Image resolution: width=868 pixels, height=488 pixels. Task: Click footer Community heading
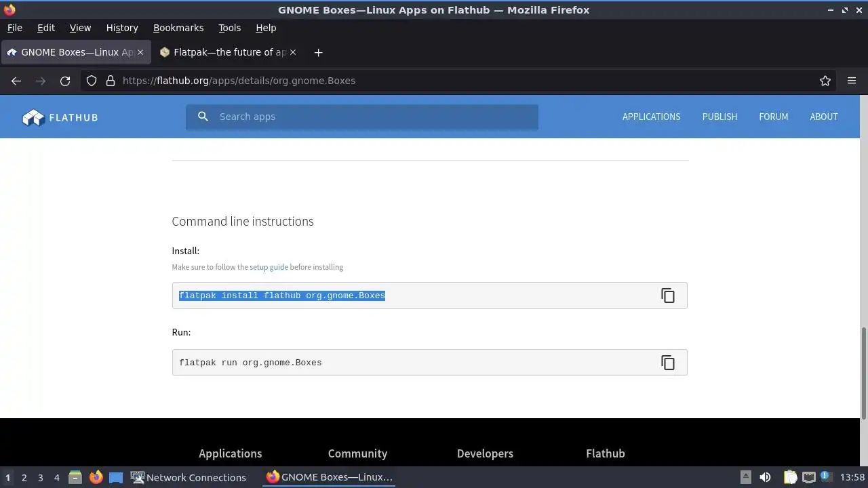tap(357, 453)
